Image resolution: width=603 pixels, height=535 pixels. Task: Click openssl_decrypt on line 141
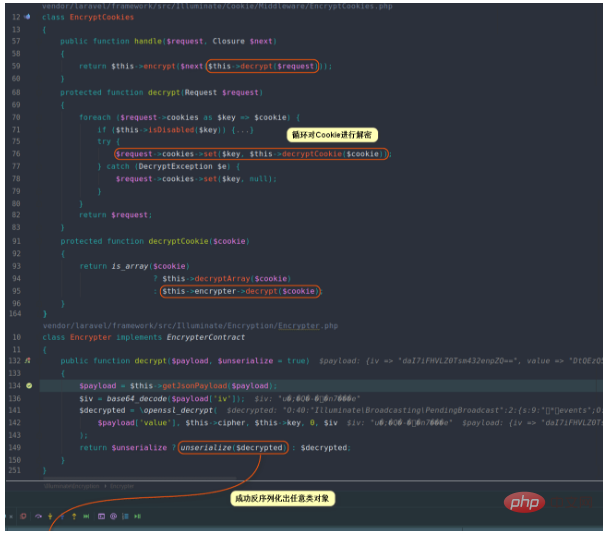pyautogui.click(x=178, y=410)
